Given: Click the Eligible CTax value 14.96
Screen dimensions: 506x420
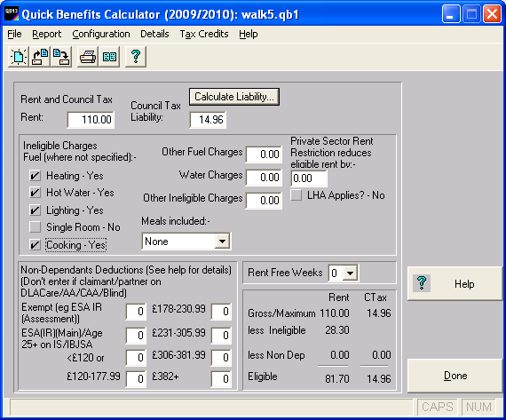Looking at the screenshot, I should click(x=378, y=378).
